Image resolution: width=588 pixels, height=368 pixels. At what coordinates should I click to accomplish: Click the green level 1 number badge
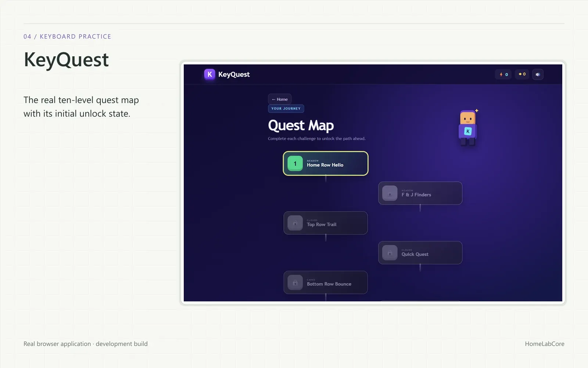pyautogui.click(x=295, y=163)
